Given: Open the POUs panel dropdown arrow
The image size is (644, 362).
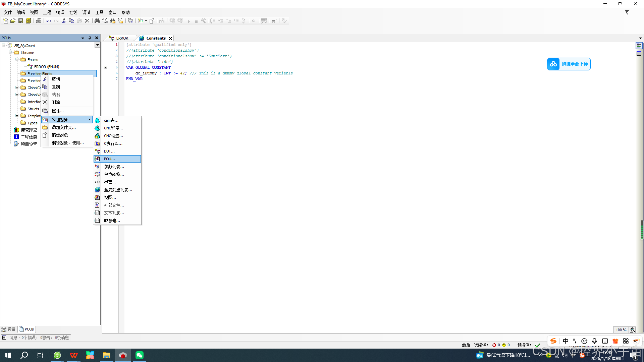Looking at the screenshot, I should [x=83, y=38].
